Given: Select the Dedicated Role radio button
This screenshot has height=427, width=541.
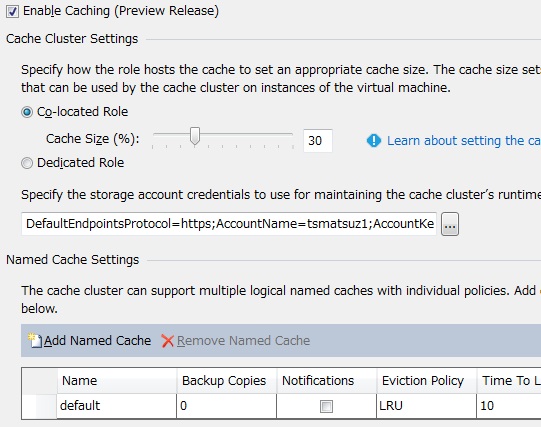Looking at the screenshot, I should [x=27, y=163].
